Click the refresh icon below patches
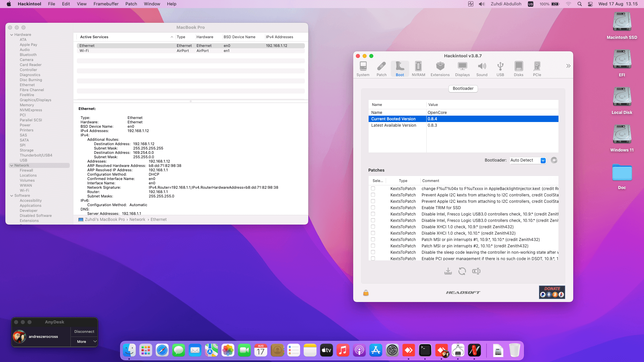644x362 pixels. point(462,271)
